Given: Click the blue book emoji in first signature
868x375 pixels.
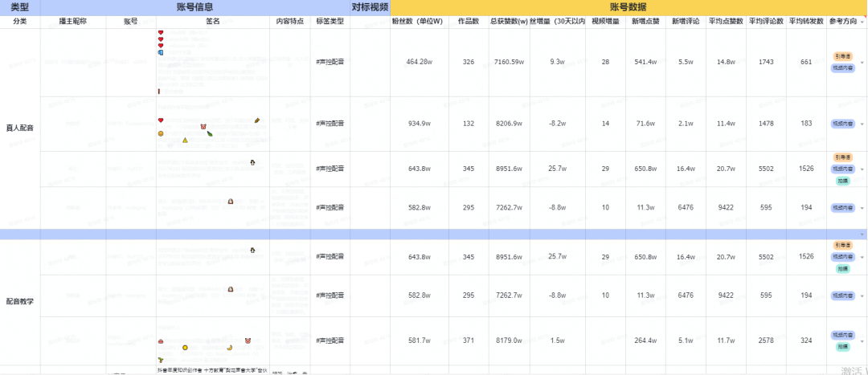Looking at the screenshot, I should [161, 52].
